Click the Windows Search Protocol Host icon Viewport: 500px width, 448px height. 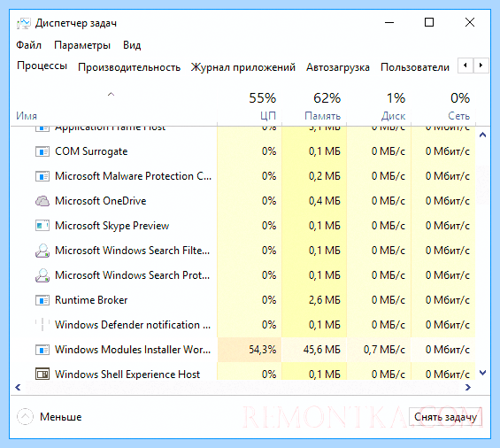pyautogui.click(x=42, y=275)
